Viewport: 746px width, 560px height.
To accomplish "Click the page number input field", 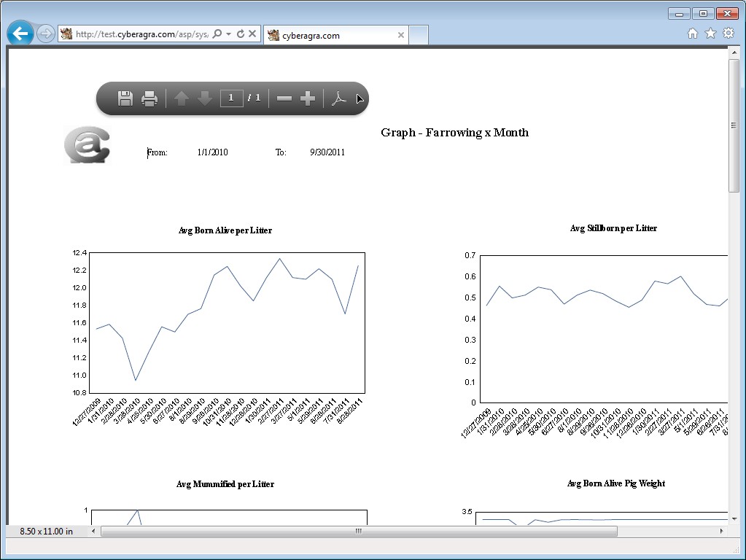I will (231, 98).
